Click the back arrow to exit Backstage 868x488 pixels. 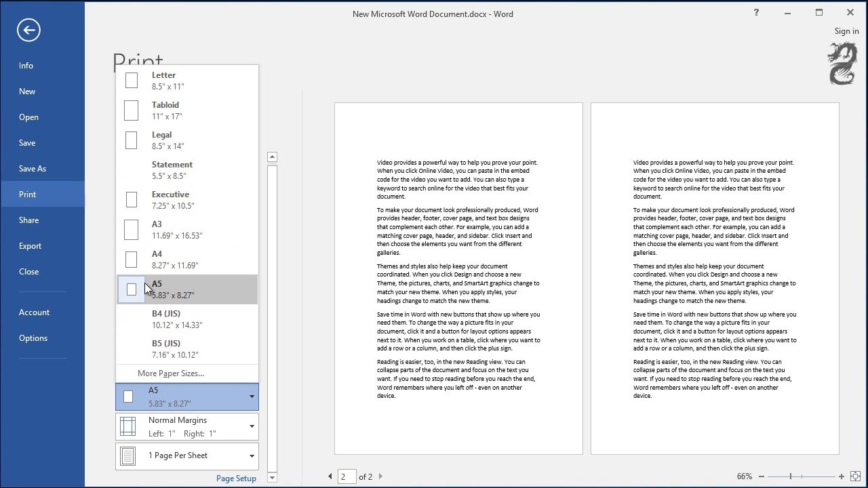pos(28,30)
